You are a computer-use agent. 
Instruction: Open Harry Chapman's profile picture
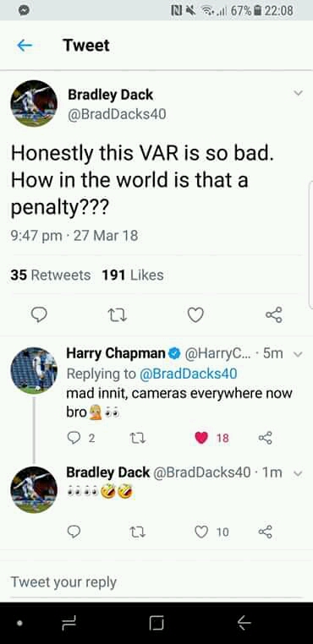34,371
